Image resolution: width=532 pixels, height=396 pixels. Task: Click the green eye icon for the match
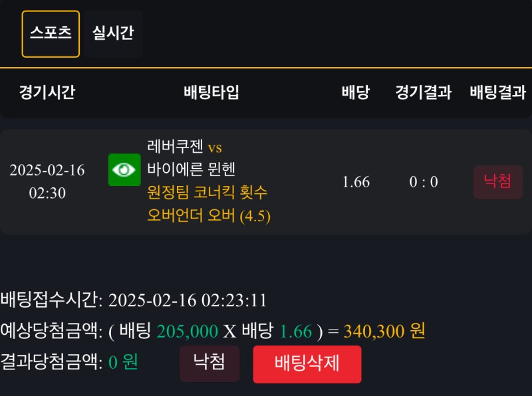tap(124, 169)
